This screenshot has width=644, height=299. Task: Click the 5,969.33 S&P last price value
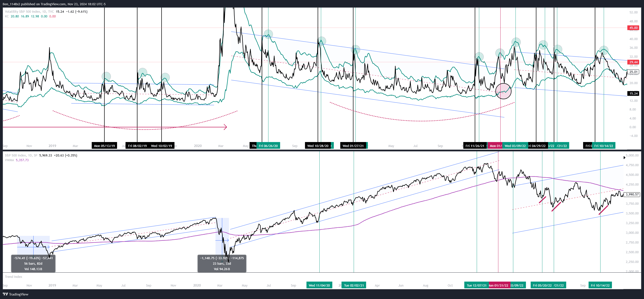(45, 155)
